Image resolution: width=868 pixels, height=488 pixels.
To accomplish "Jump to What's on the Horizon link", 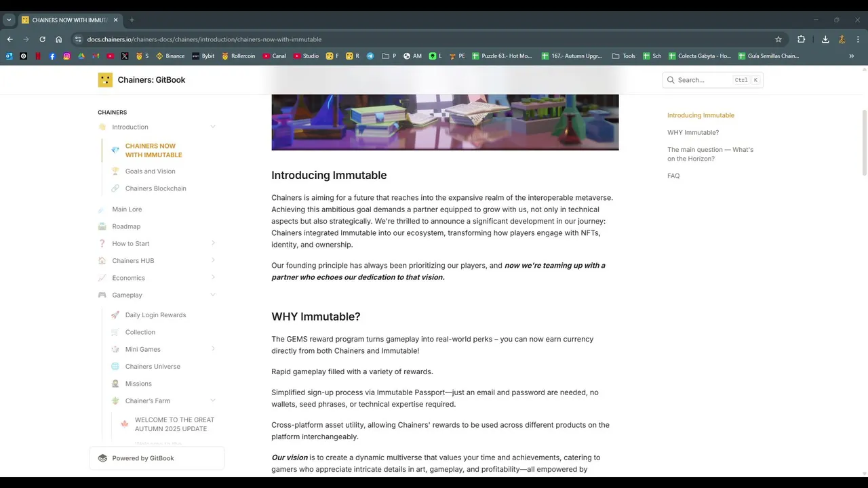I will click(x=710, y=154).
